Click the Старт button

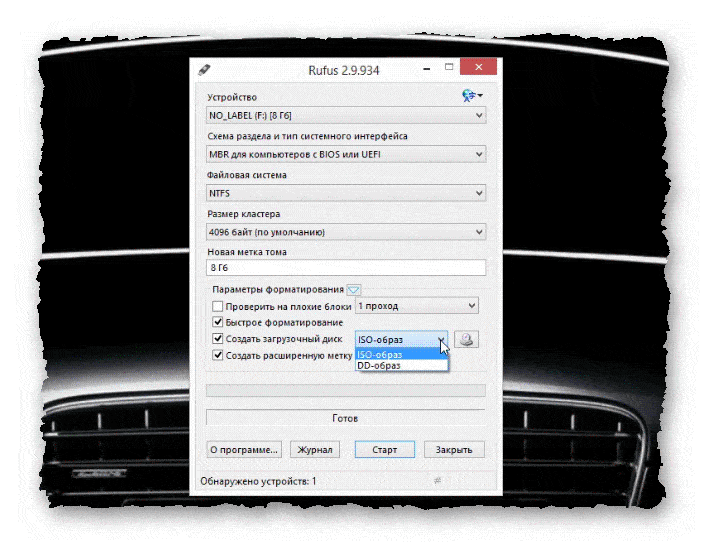[385, 450]
